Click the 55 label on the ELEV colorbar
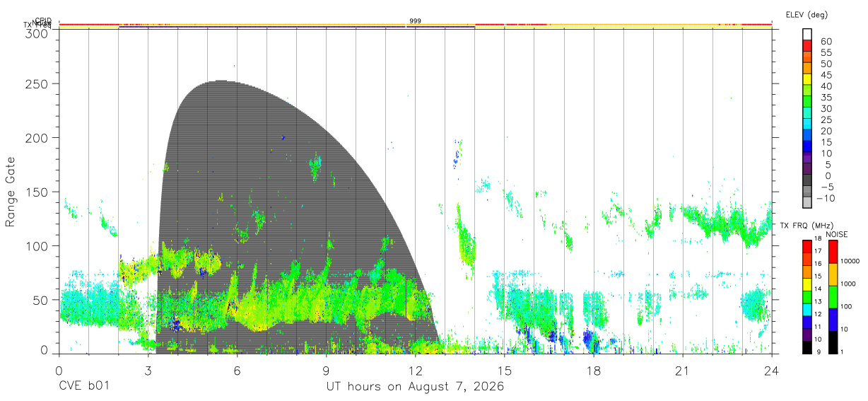The width and height of the screenshot is (868, 401). point(826,53)
